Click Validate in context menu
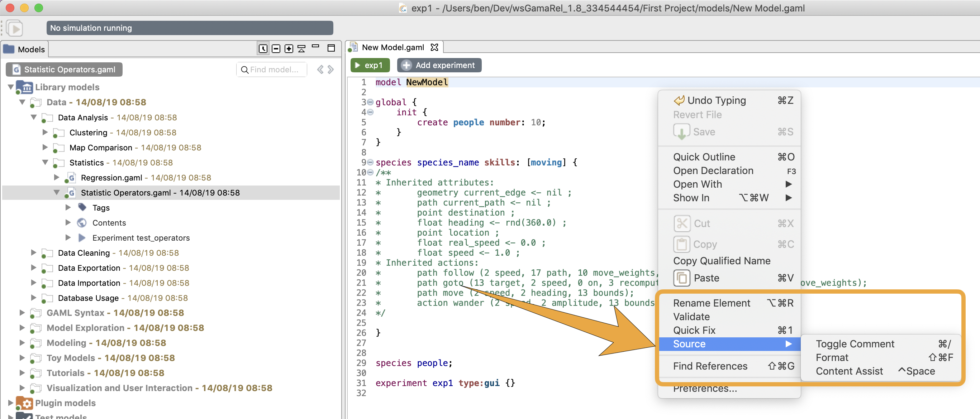The height and width of the screenshot is (419, 980). coord(730,317)
